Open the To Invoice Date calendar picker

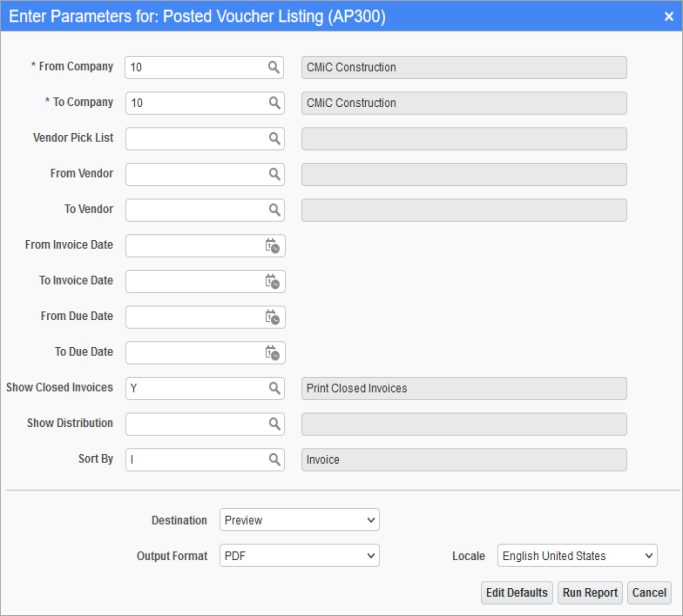[x=272, y=281]
